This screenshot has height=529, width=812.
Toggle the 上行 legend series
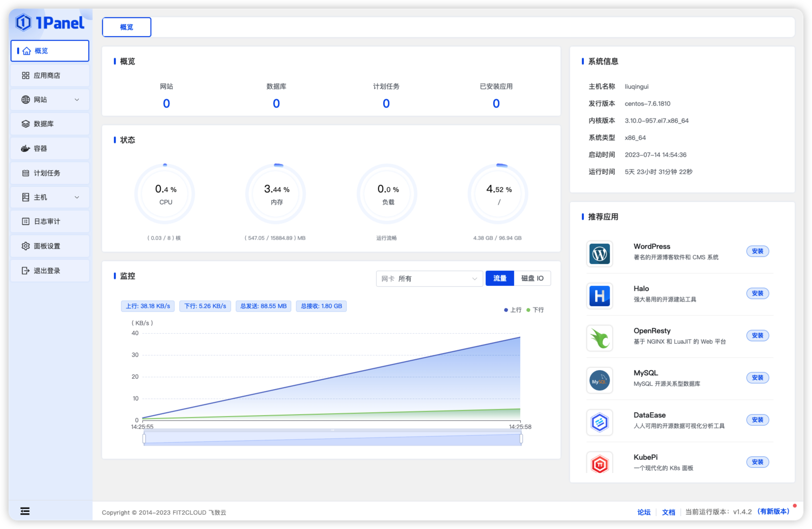513,310
